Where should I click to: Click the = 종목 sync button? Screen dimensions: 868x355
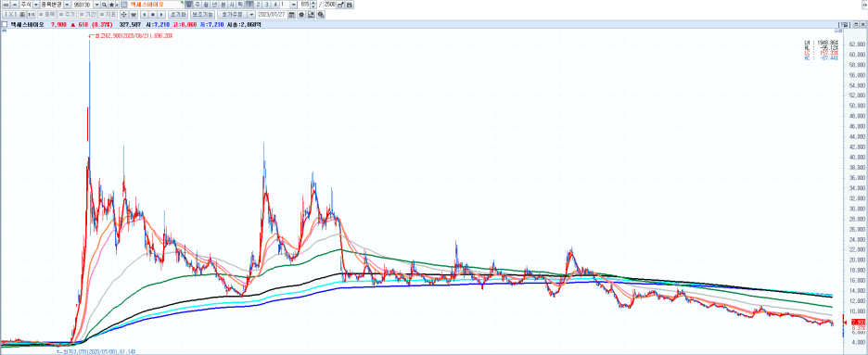(x=46, y=15)
